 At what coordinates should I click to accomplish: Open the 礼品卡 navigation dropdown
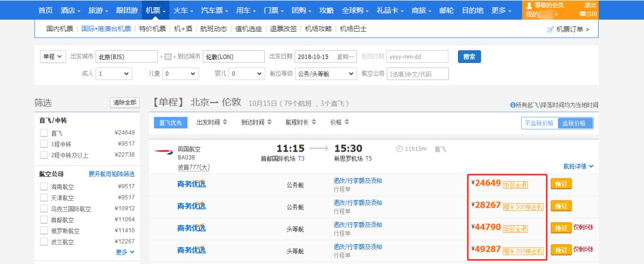tap(390, 10)
